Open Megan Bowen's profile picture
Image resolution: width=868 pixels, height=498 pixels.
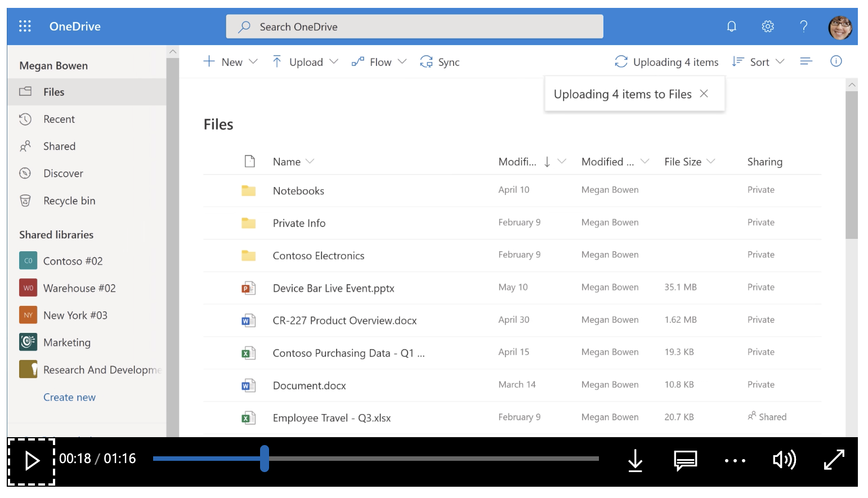840,27
